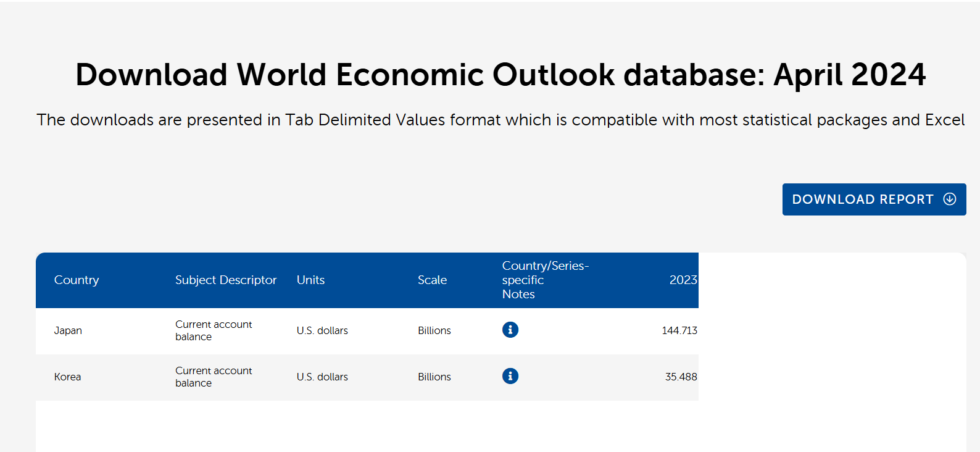Click the U.S. dollars cell for Japan

[x=322, y=330]
